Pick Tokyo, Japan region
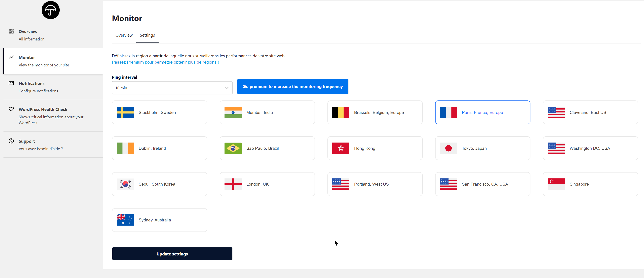644x278 pixels. pyautogui.click(x=483, y=148)
